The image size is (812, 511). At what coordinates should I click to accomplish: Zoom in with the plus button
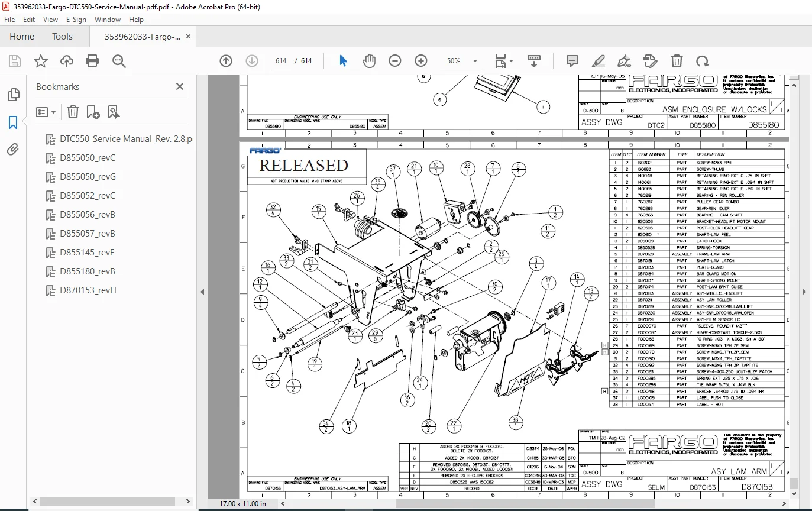[x=421, y=61]
